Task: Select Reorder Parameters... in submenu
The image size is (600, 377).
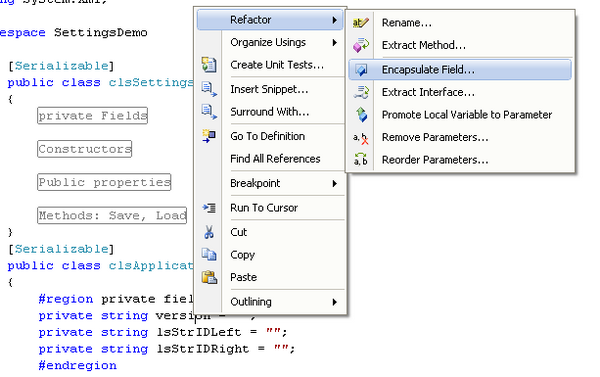Action: tap(460, 160)
